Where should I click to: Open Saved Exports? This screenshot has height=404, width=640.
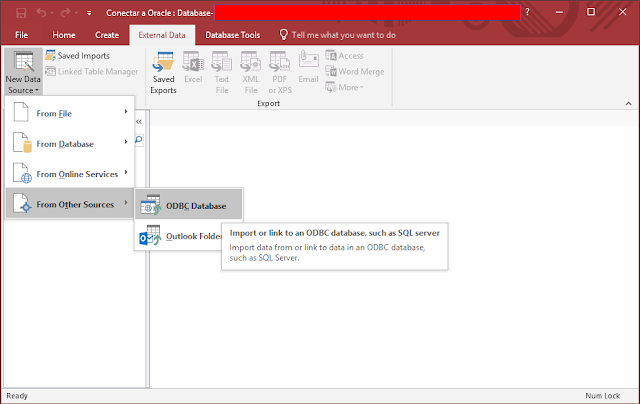163,73
